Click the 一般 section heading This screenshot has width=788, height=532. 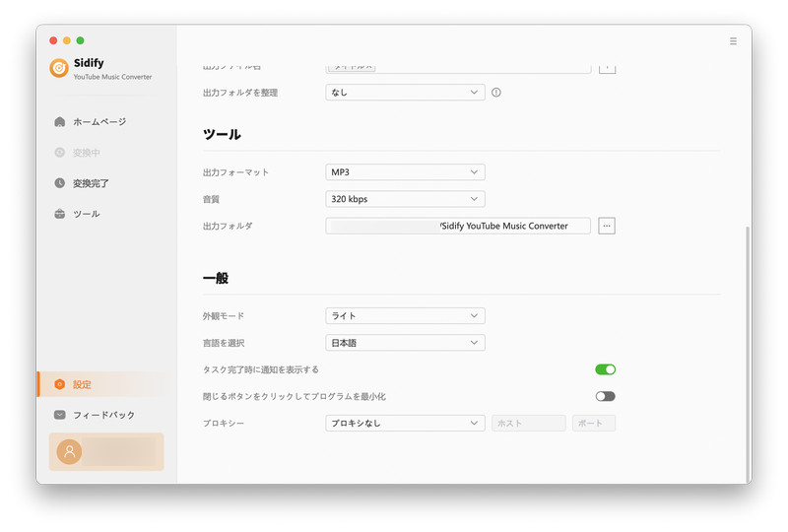click(216, 278)
